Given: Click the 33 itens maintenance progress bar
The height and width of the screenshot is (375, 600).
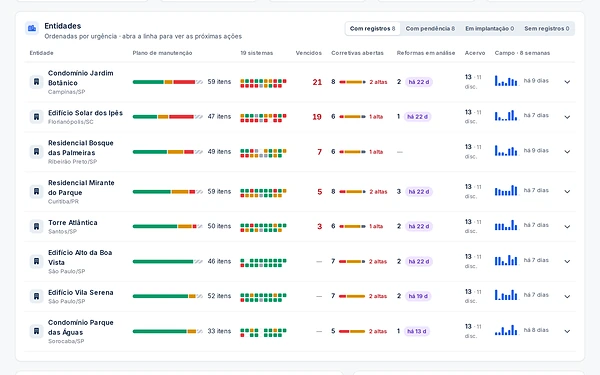Looking at the screenshot, I should 168,331.
